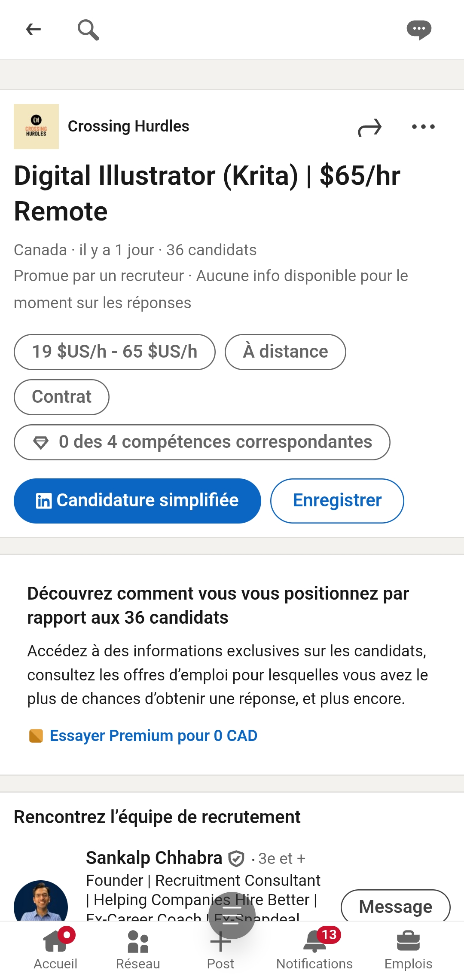Switch to the Réseau tab
The width and height of the screenshot is (464, 980).
coord(138,949)
